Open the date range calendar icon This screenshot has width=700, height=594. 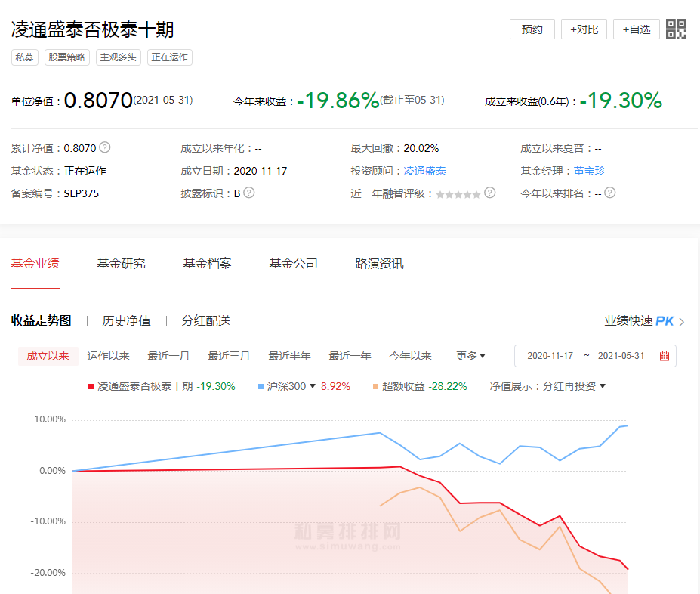[665, 356]
